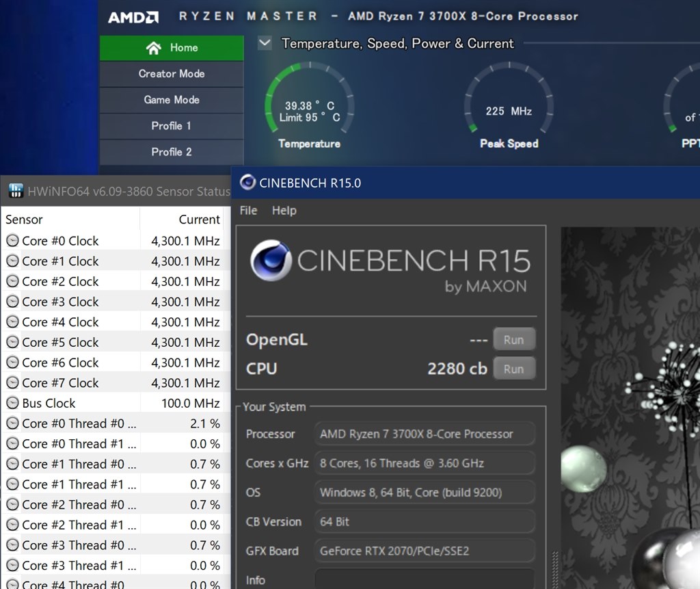This screenshot has width=700, height=589.
Task: Click the 2280 cb CPU score
Action: click(457, 369)
